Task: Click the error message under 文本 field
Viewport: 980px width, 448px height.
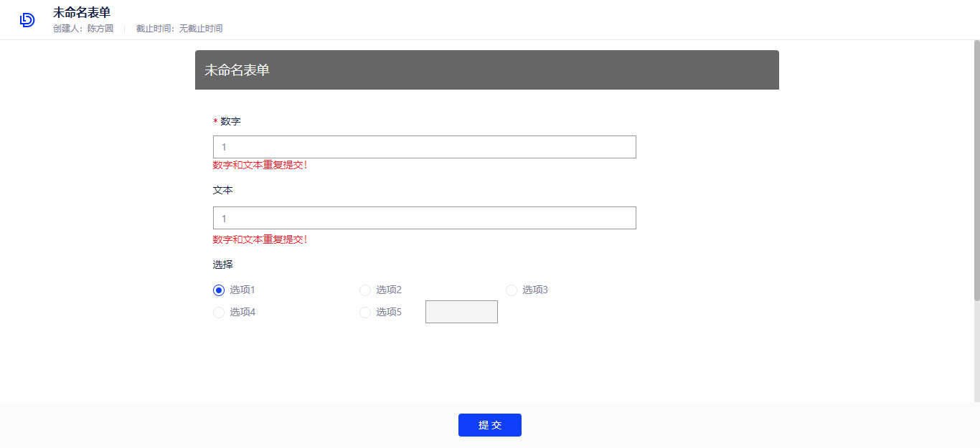Action: (x=261, y=239)
